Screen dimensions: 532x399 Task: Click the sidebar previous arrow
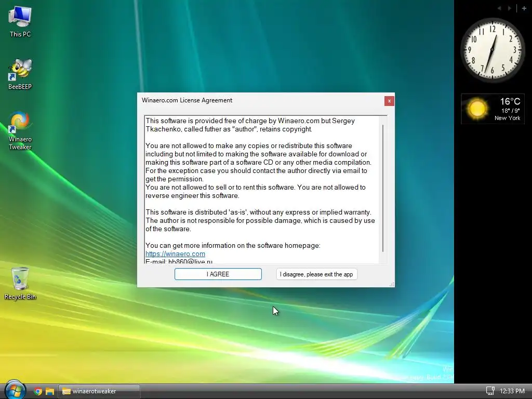pyautogui.click(x=499, y=8)
